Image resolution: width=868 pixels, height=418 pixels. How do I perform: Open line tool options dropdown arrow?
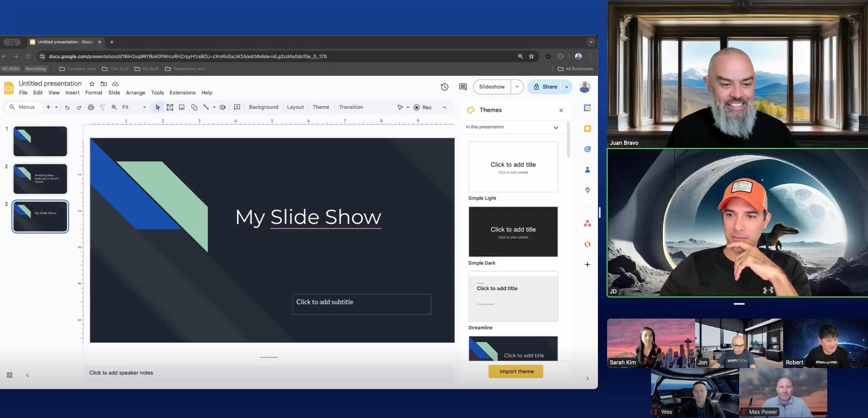click(x=214, y=107)
